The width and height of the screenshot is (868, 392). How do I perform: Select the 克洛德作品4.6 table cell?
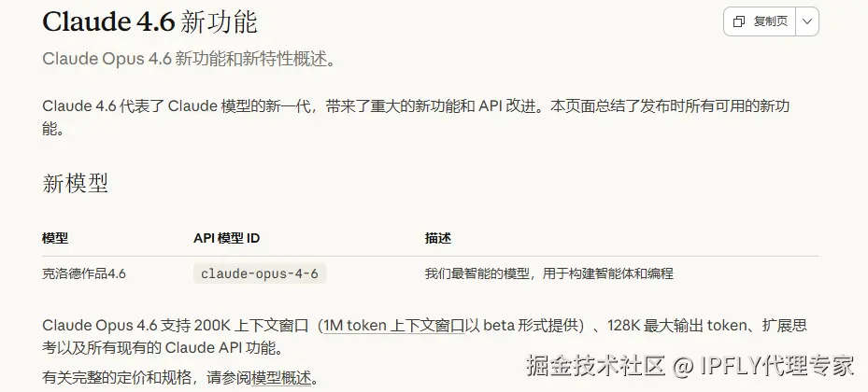[x=84, y=273]
